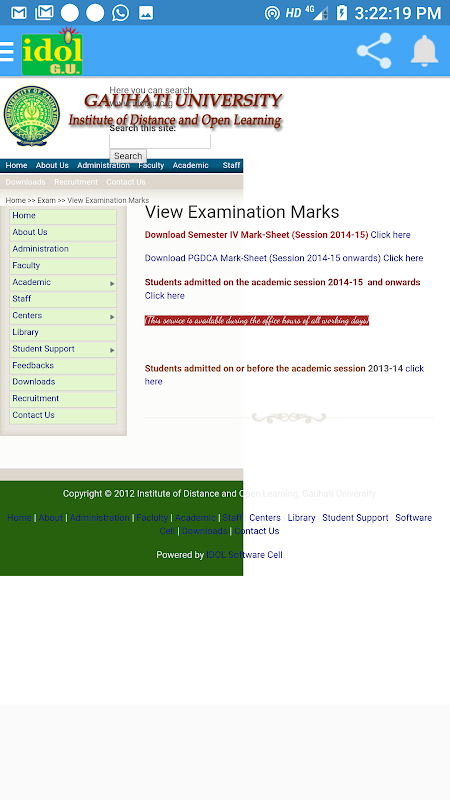Open footer About link
450x800 pixels.
[51, 518]
